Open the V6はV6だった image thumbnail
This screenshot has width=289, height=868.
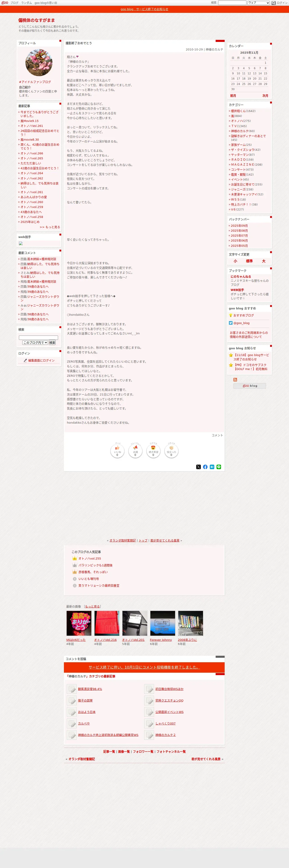click(79, 623)
